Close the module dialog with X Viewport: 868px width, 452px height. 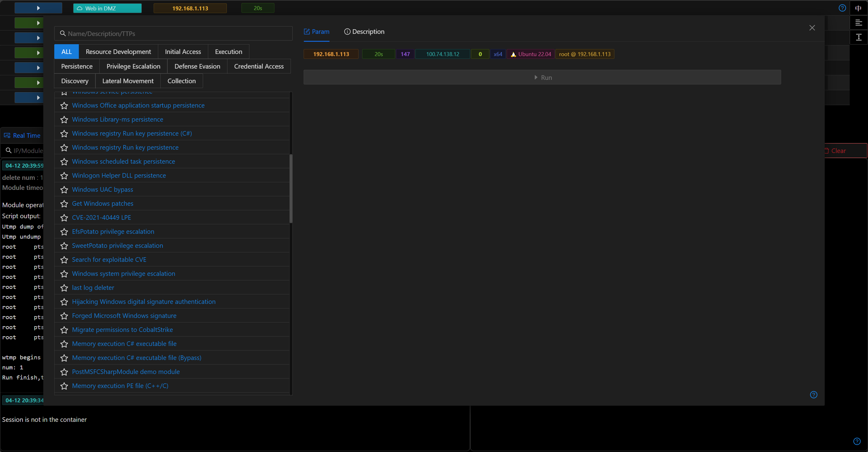(x=812, y=28)
